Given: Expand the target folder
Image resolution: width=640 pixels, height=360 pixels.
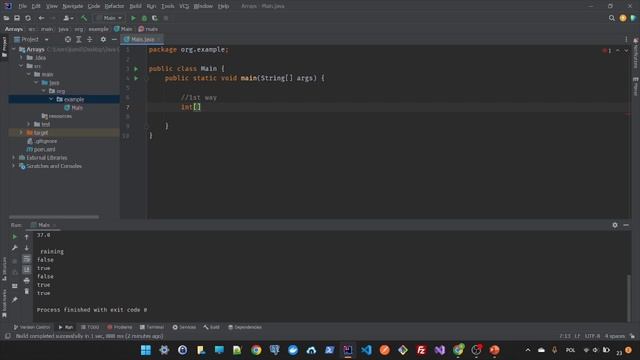Looking at the screenshot, I should [x=21, y=133].
